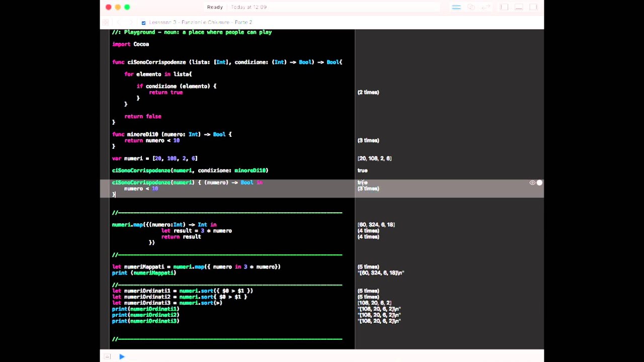Select the Standard editor icon
Screen dimensions: 644x362
point(456,7)
